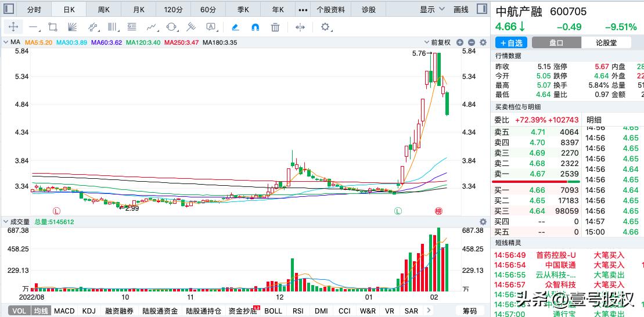Switch to 年K yearly tab

tap(278, 9)
